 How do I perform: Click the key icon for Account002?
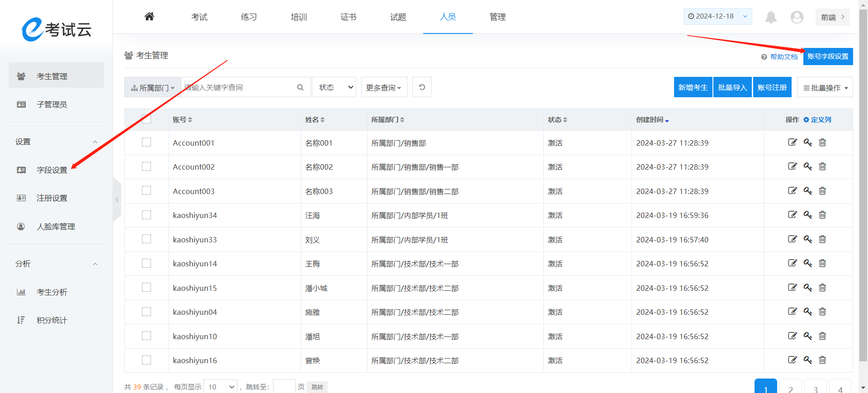click(807, 166)
